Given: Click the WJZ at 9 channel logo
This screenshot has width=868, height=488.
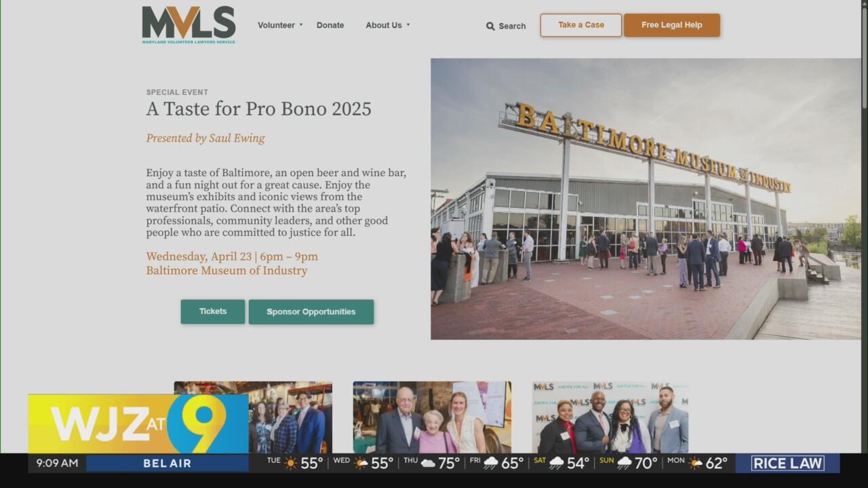Looking at the screenshot, I should [x=138, y=424].
